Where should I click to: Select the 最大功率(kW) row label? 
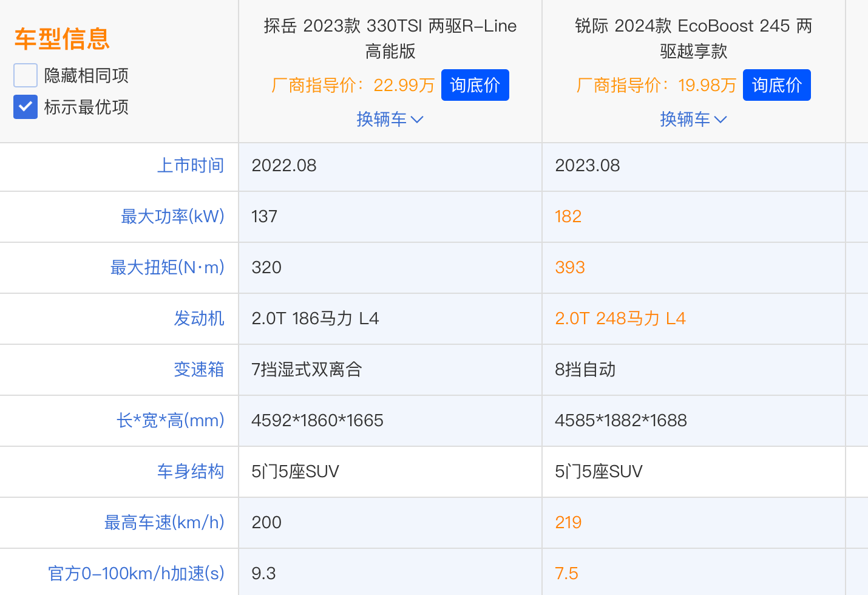[x=172, y=216]
